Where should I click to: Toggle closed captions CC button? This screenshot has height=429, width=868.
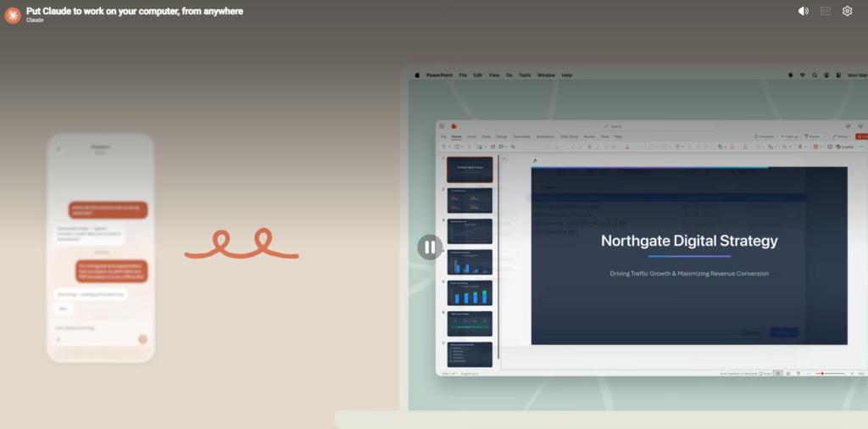826,11
